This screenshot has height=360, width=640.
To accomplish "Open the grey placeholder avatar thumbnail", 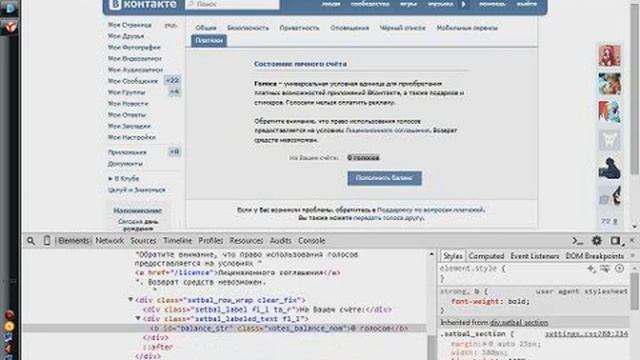I will point(609,140).
